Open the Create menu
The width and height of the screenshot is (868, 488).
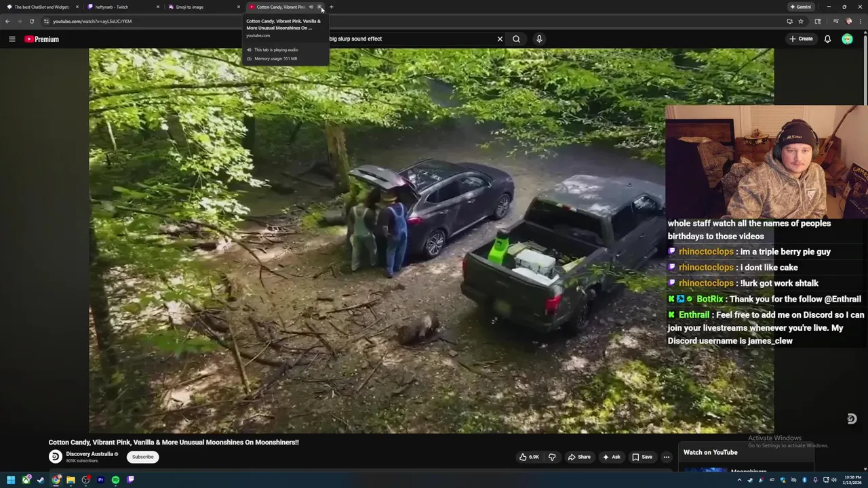(801, 39)
